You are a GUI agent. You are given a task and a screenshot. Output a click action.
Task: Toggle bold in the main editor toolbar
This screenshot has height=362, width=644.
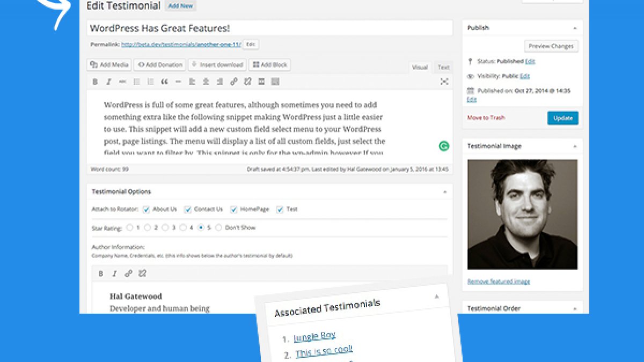(95, 82)
